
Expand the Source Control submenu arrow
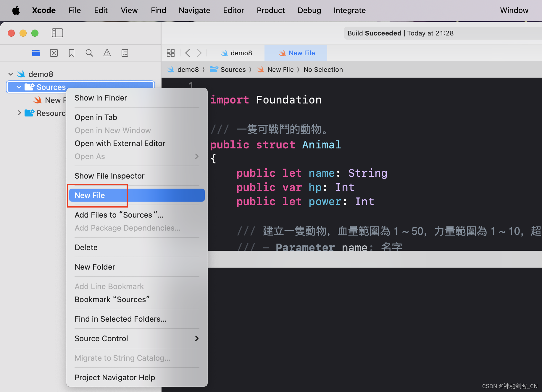click(x=197, y=338)
